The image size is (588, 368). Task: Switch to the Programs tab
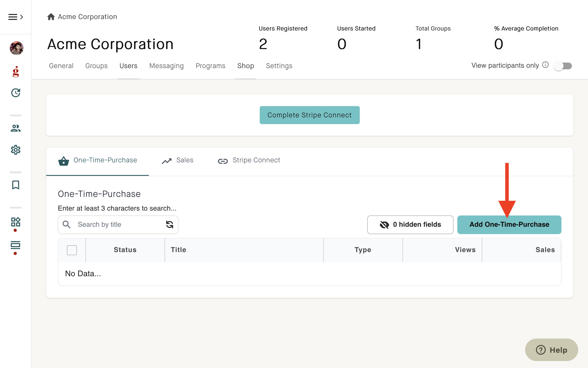210,66
